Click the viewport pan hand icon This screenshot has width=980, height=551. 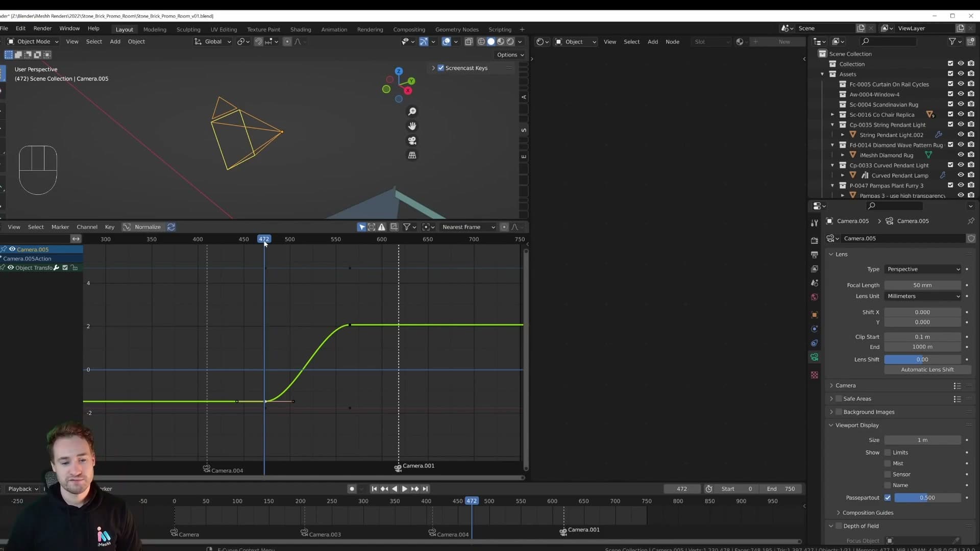pos(412,126)
